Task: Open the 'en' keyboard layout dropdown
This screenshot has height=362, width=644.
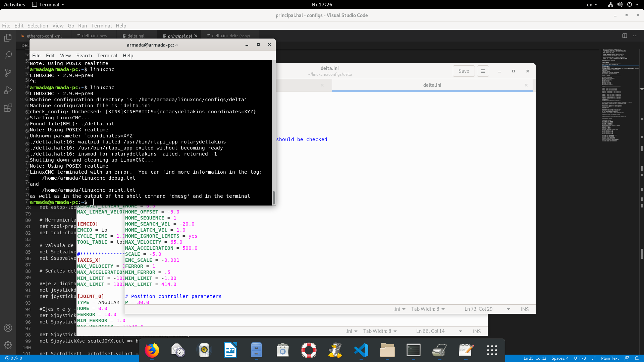Action: tap(592, 5)
